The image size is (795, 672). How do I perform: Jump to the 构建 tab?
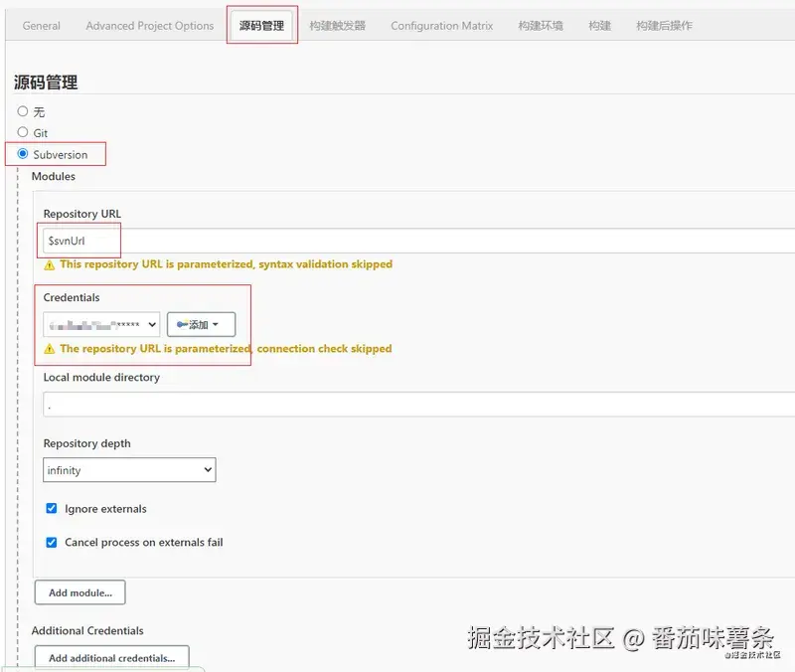pyautogui.click(x=600, y=26)
